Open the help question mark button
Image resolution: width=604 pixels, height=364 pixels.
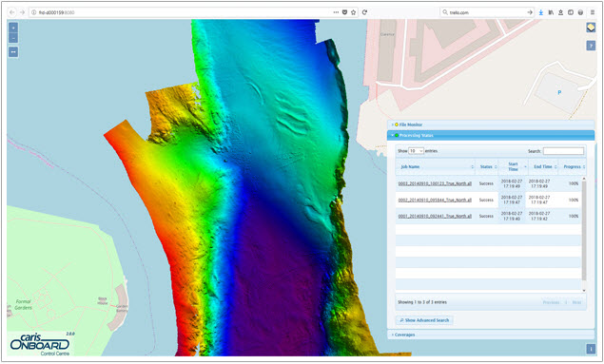tap(591, 46)
